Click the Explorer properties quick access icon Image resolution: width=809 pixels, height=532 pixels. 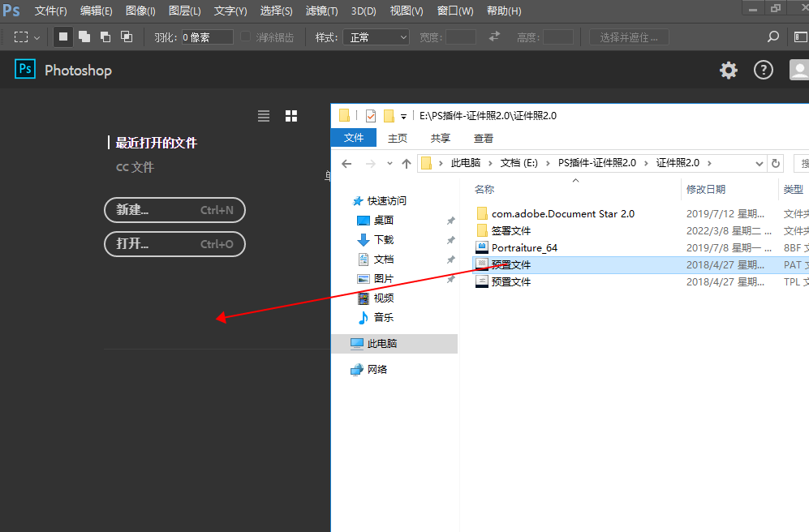pyautogui.click(x=371, y=116)
